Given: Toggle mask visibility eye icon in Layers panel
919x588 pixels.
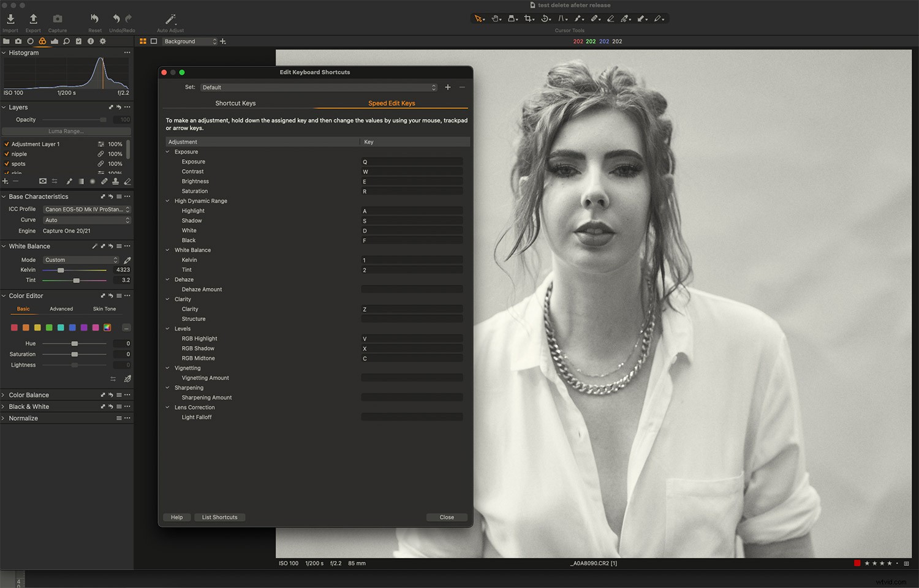Looking at the screenshot, I should click(x=42, y=181).
